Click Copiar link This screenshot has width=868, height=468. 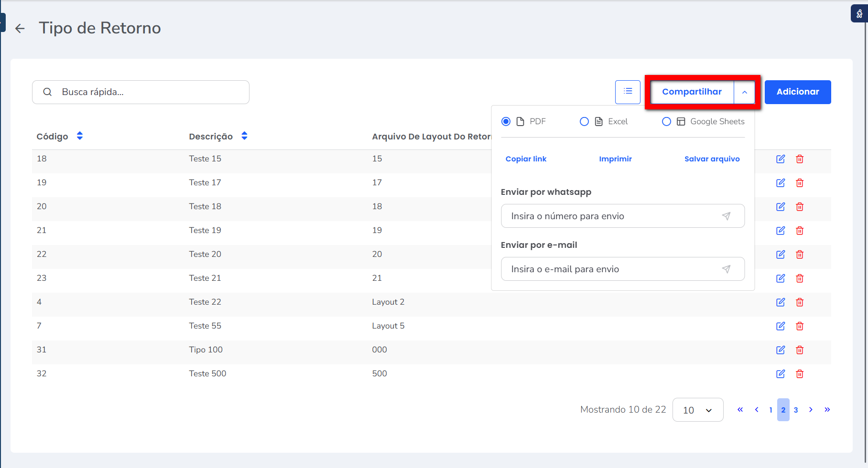pos(526,159)
